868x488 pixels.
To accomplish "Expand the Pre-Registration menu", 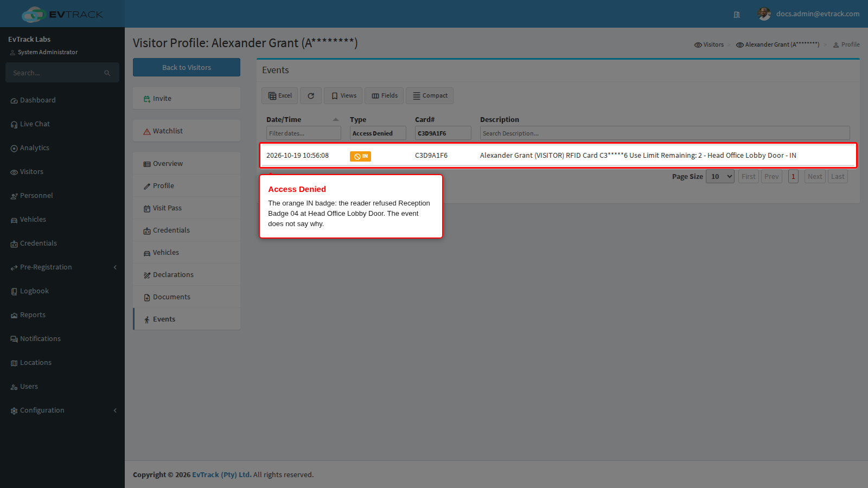I will click(62, 267).
